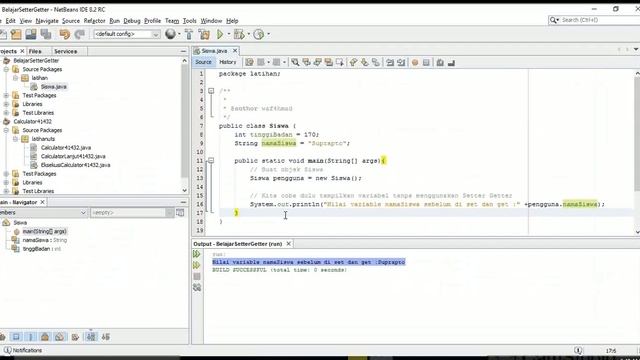This screenshot has height=360, width=640.
Task: Switch to the Services tab
Action: [66, 51]
